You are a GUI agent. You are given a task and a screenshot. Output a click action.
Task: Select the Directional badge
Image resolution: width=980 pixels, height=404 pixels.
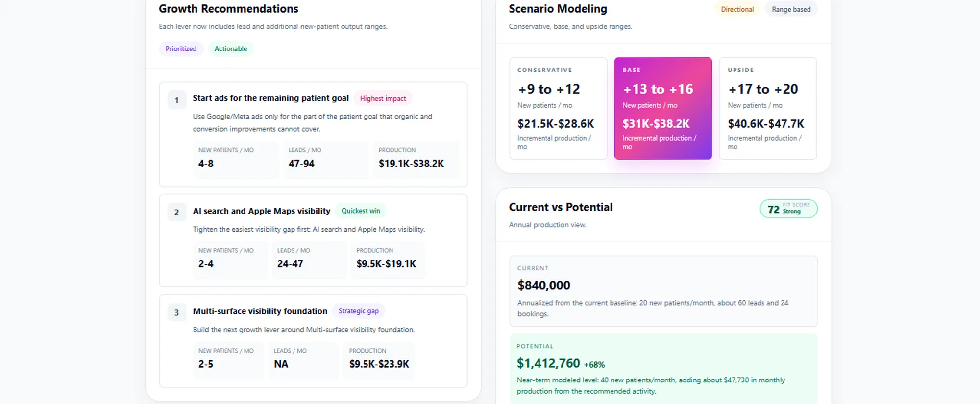[x=737, y=9]
